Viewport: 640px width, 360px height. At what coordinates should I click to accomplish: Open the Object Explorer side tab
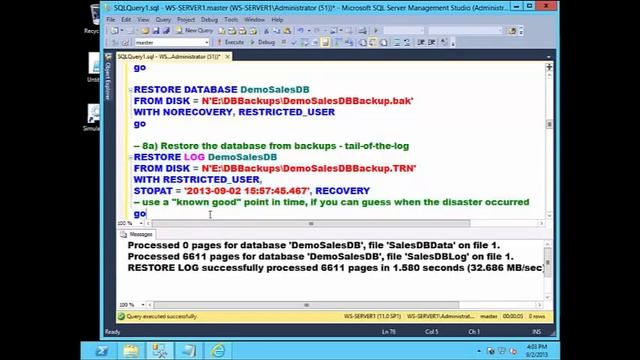click(x=108, y=78)
